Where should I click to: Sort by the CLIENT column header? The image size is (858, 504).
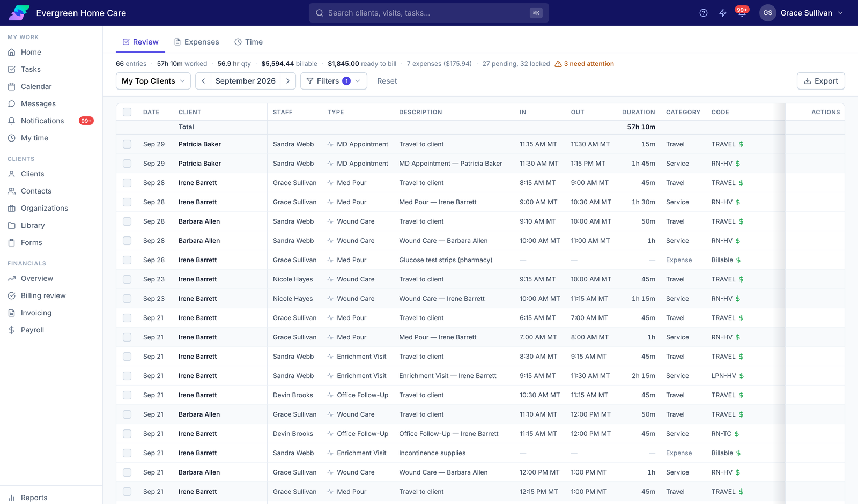(190, 112)
